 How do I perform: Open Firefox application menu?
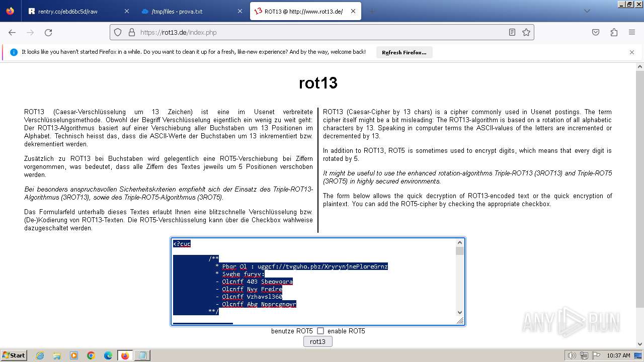tap(632, 32)
